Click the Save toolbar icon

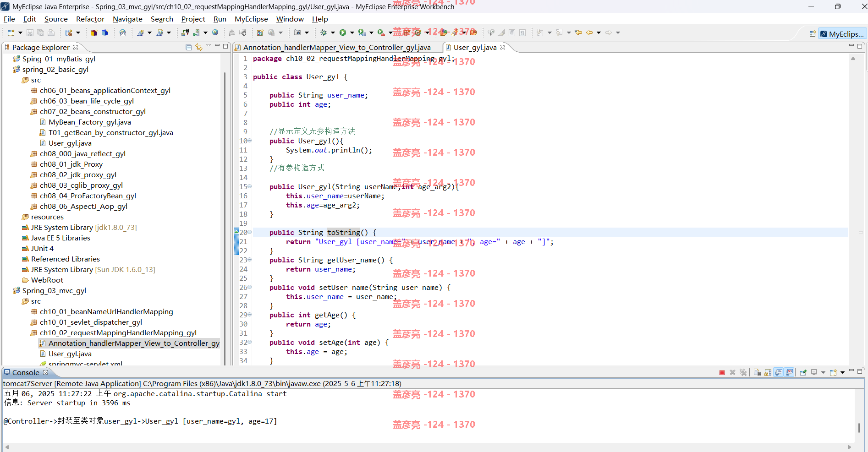tap(30, 33)
